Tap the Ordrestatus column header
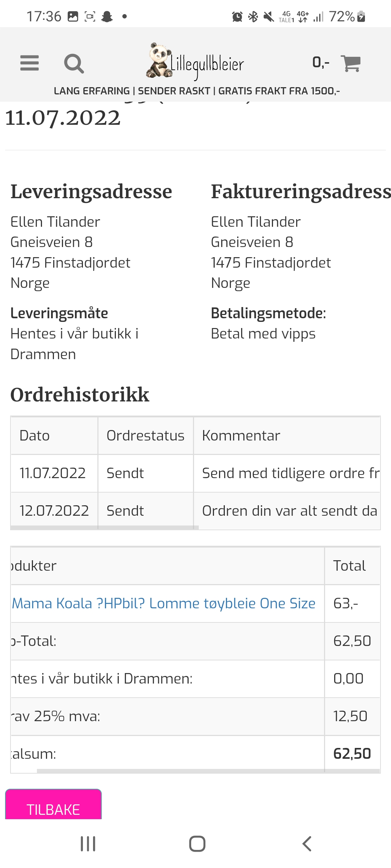This screenshot has width=391, height=868. point(146,435)
